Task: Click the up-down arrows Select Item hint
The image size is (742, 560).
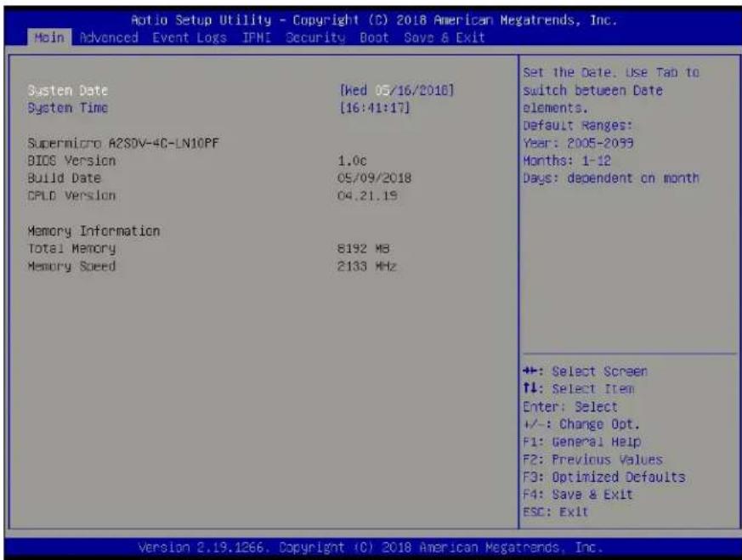Action: [x=578, y=389]
